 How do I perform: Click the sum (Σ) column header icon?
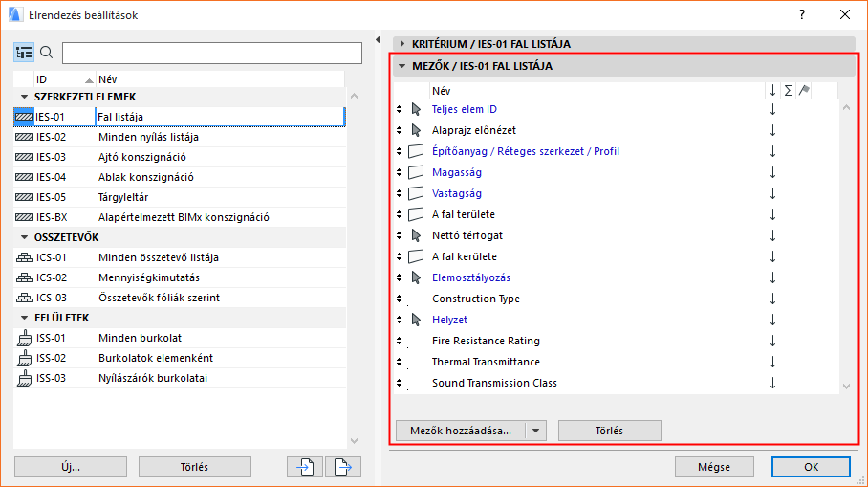pyautogui.click(x=788, y=90)
